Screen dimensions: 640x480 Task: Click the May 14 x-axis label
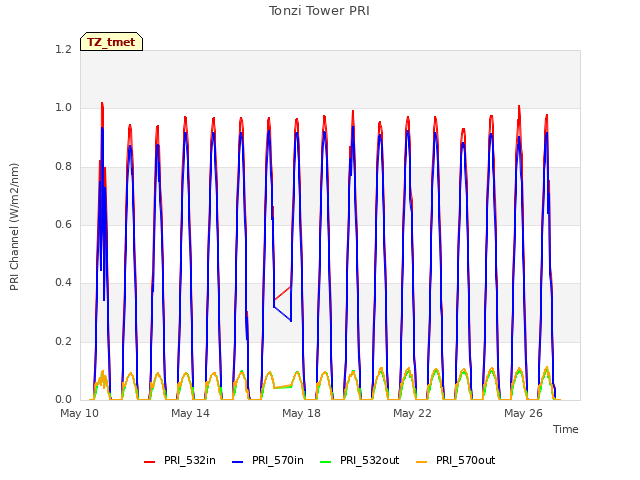coord(191,413)
